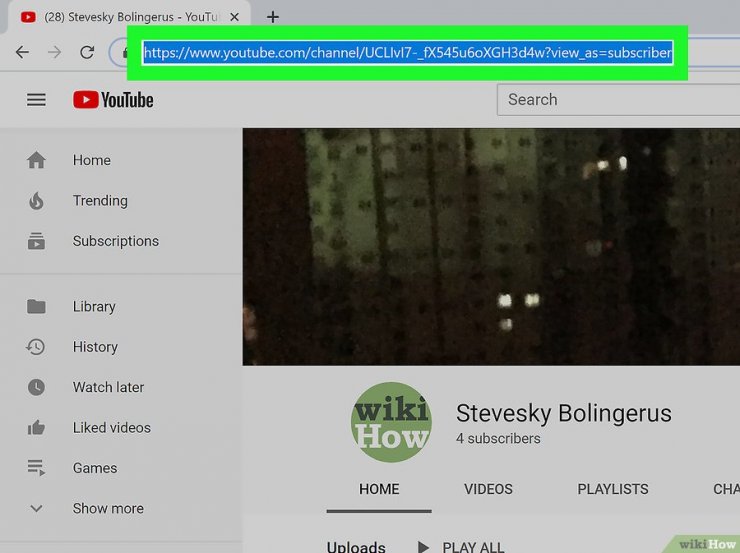Open Watch later in the sidebar
This screenshot has height=553, width=740.
click(x=108, y=387)
